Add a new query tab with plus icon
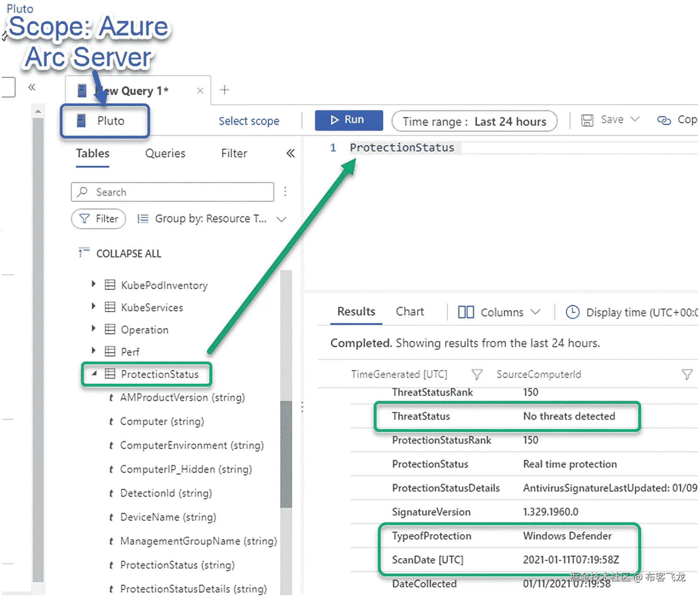The image size is (700, 597). click(x=224, y=90)
